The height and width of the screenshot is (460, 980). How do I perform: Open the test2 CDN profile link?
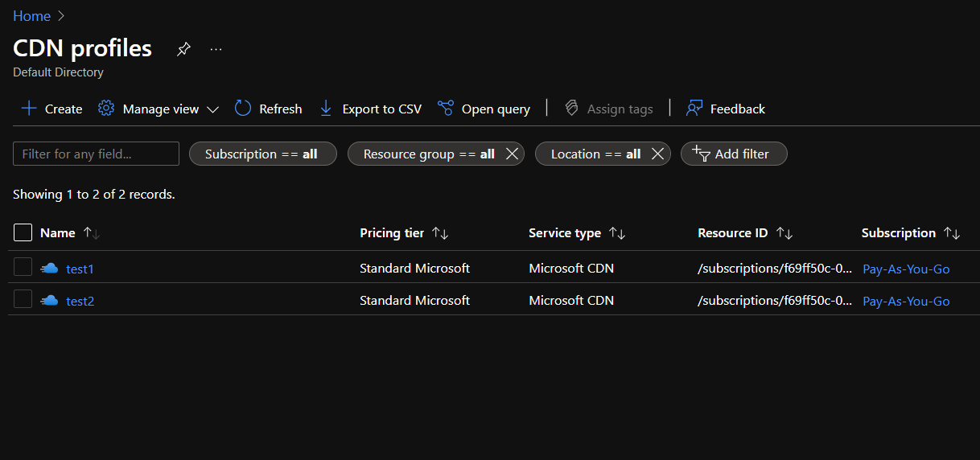coord(80,302)
